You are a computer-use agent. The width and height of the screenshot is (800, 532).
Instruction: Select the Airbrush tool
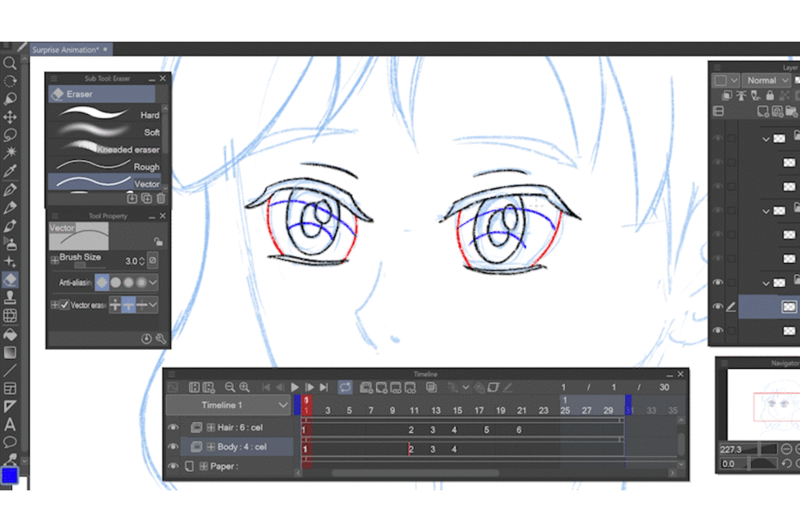pos(10,244)
